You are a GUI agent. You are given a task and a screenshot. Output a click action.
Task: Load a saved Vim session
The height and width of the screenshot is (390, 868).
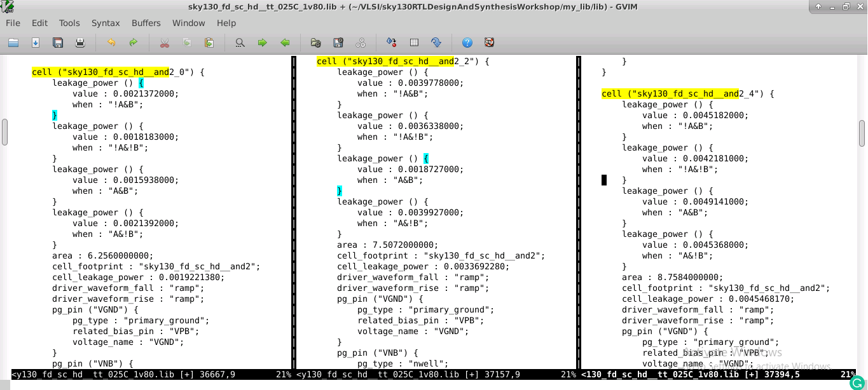[315, 43]
